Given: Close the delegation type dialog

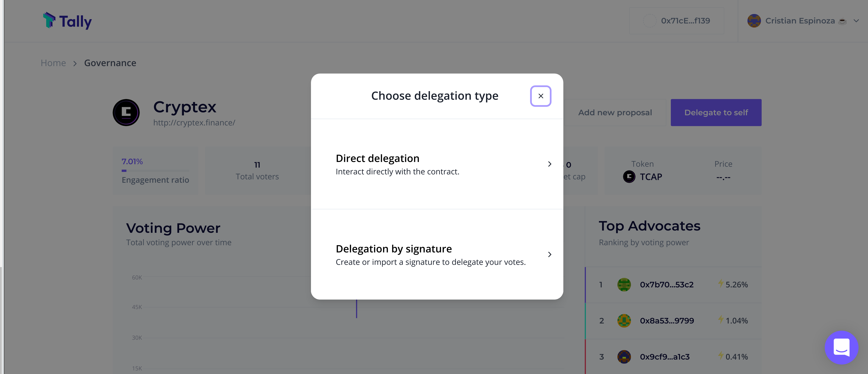Looking at the screenshot, I should (x=541, y=96).
